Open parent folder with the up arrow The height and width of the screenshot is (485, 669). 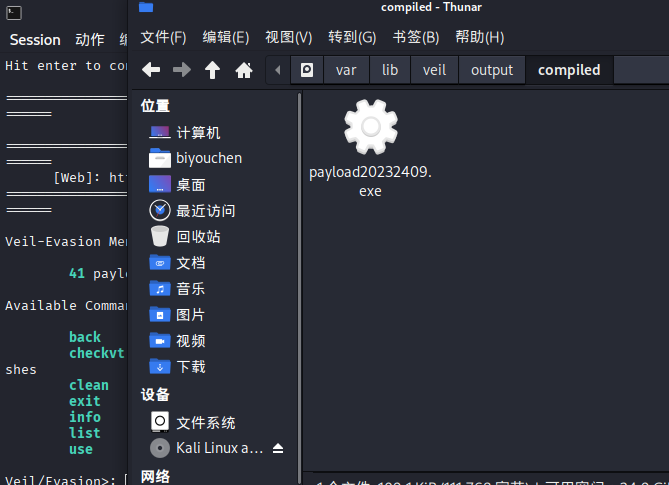point(212,70)
